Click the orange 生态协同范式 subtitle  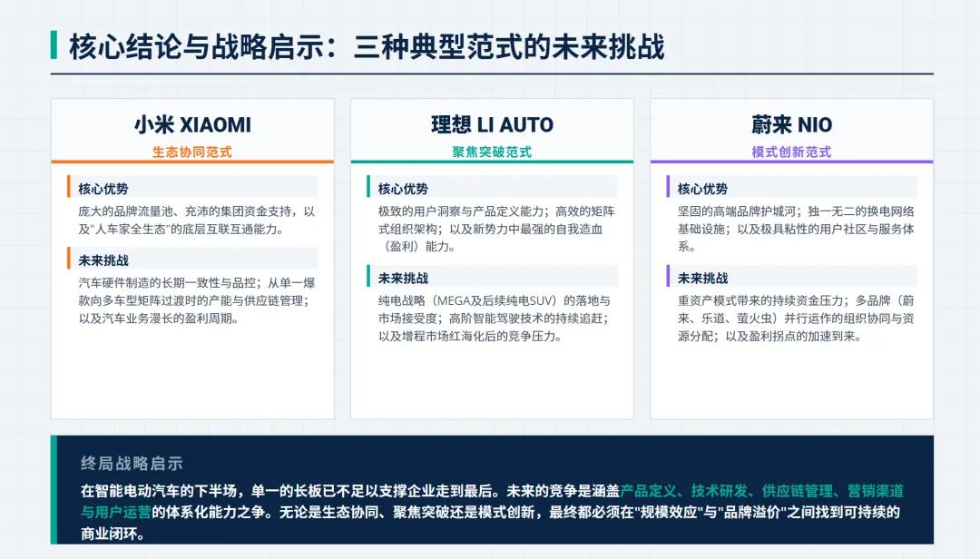(x=192, y=152)
